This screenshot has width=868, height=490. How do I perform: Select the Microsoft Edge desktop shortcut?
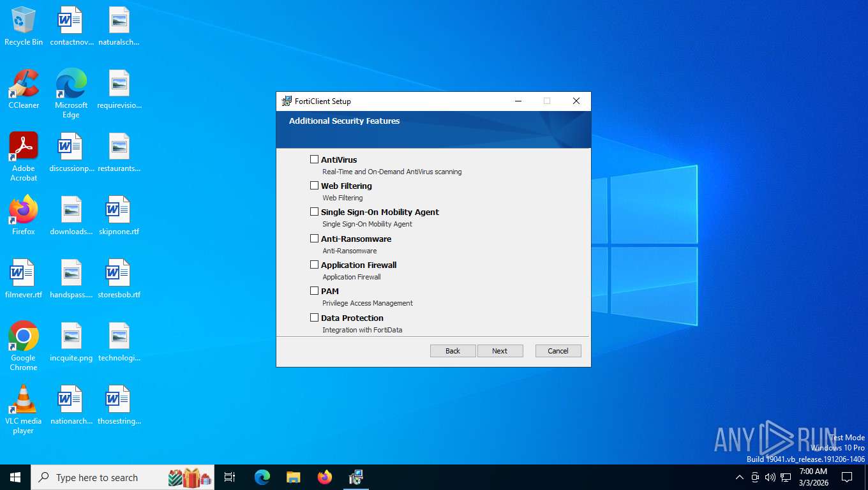coord(71,94)
